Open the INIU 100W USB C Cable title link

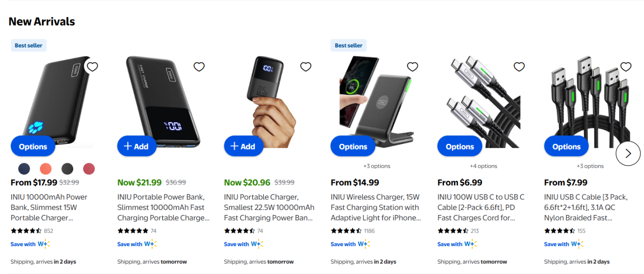point(481,207)
